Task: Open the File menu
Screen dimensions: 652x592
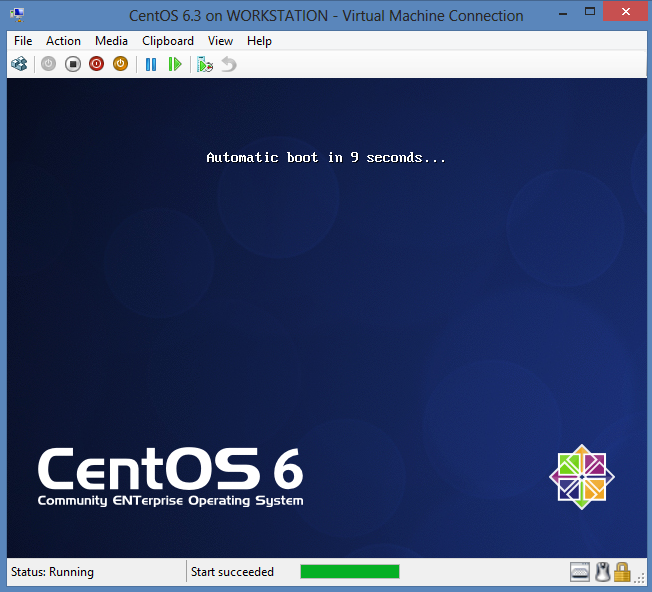Action: 23,41
